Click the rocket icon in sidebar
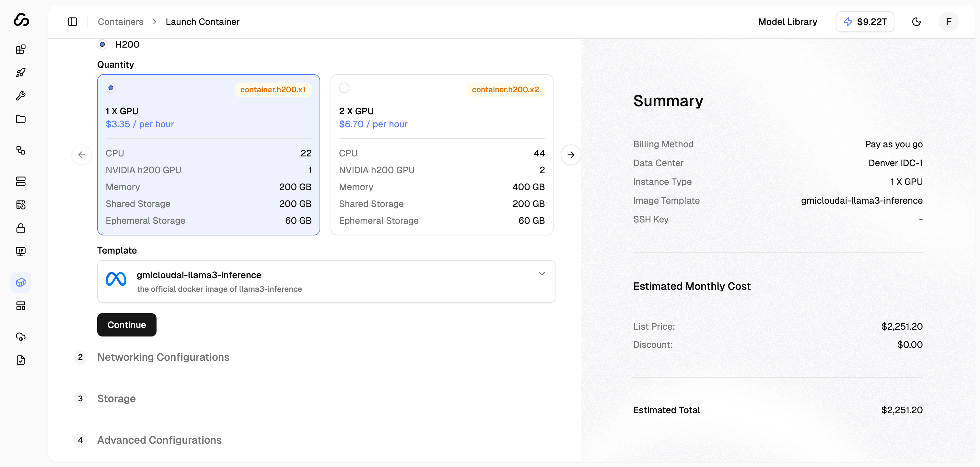This screenshot has width=980, height=467. (x=20, y=73)
